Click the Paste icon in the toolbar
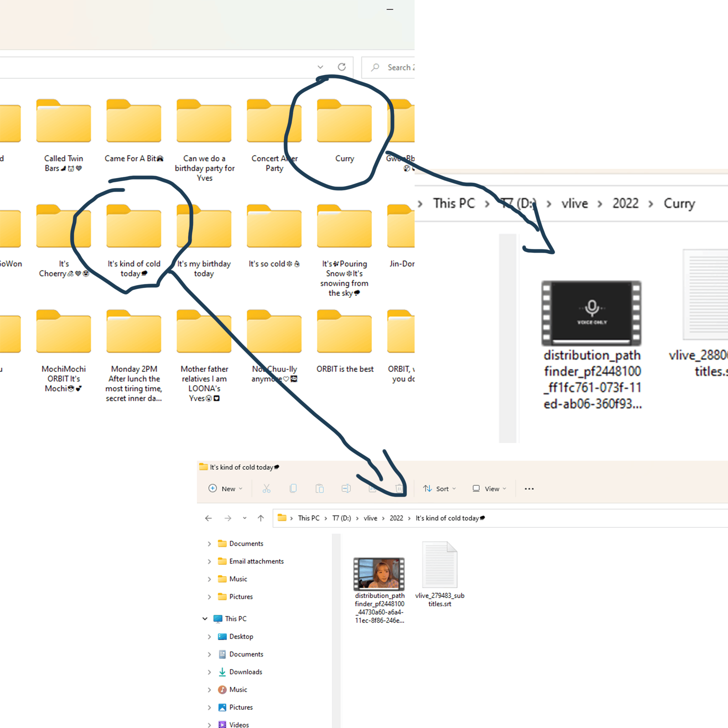728x728 pixels. 320,489
